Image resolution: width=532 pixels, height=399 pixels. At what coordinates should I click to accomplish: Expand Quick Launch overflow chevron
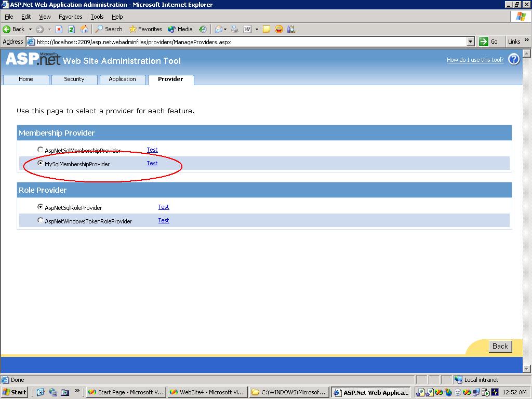click(x=77, y=390)
